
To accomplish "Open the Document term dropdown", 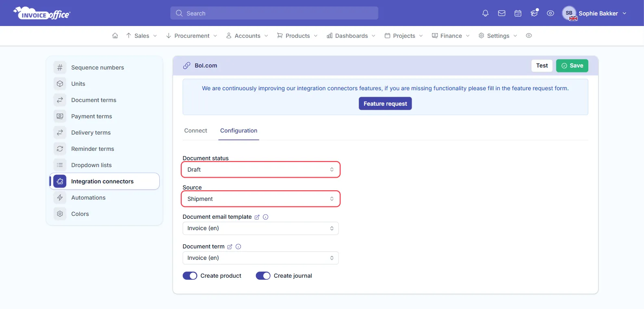I will (260, 258).
